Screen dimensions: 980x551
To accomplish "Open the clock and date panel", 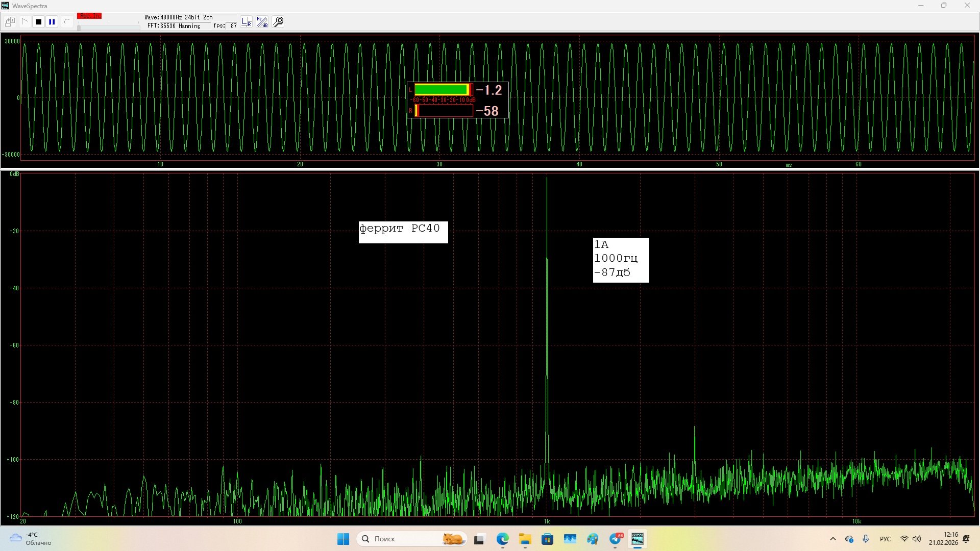I will click(943, 539).
